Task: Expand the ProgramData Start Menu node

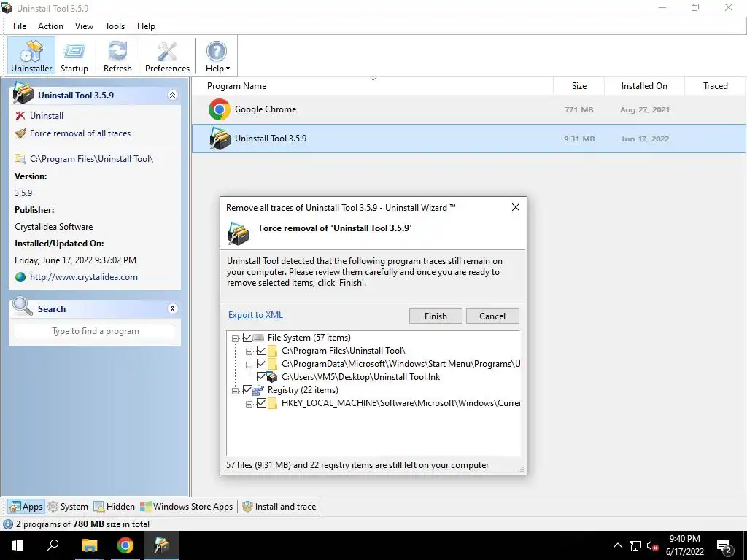Action: tap(249, 365)
